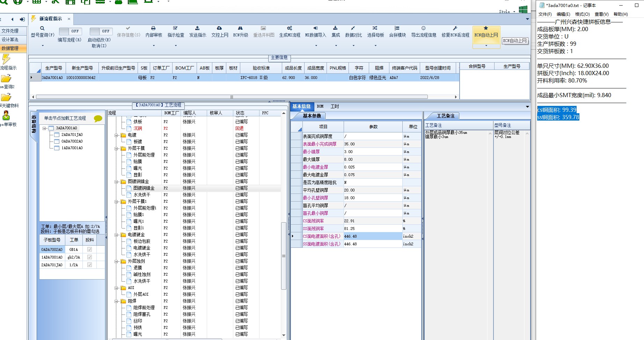Viewport: 644px width, 340px height.
Task: Click the ECN升级 toolbar icon
Action: tap(240, 28)
